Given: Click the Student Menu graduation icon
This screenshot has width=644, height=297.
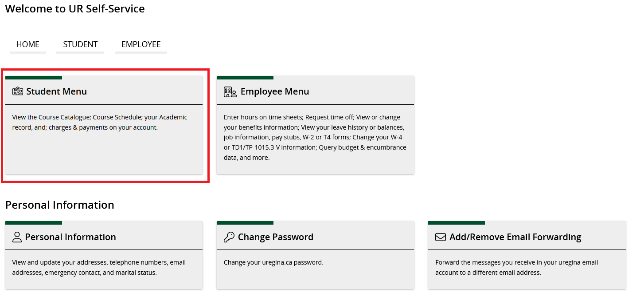Looking at the screenshot, I should 18,91.
